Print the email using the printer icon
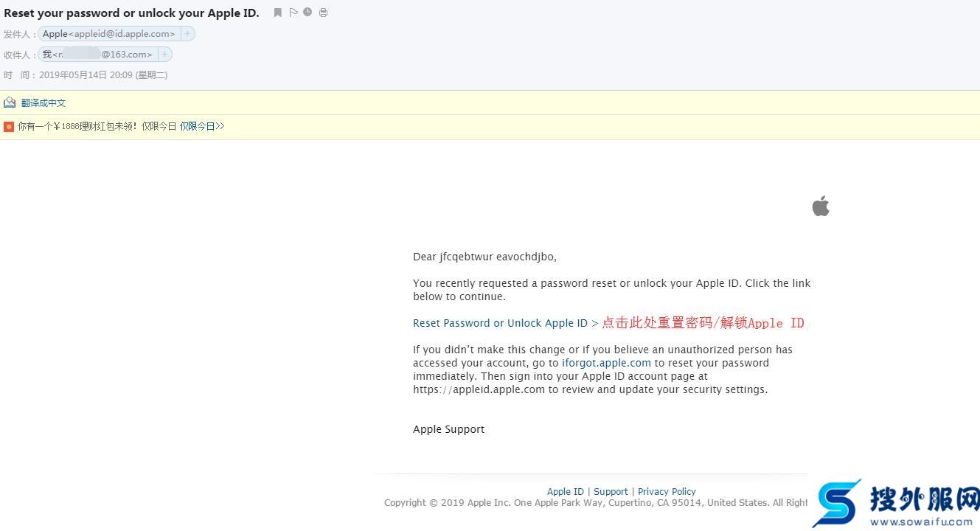The width and height of the screenshot is (980, 531). (x=323, y=12)
